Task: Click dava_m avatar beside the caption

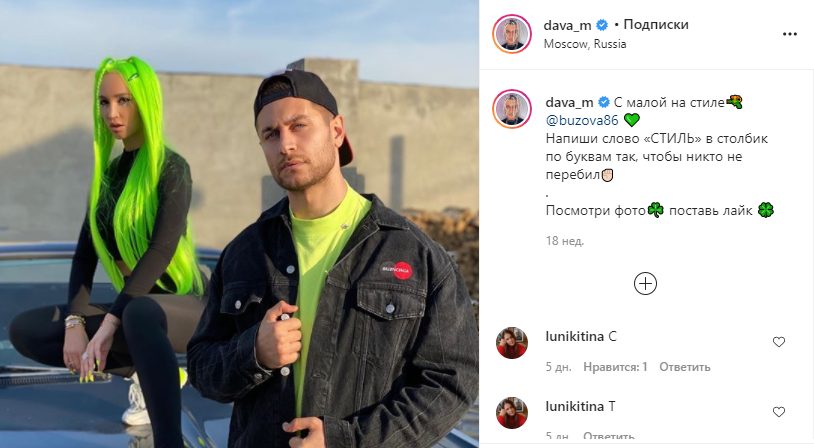Action: 512,108
